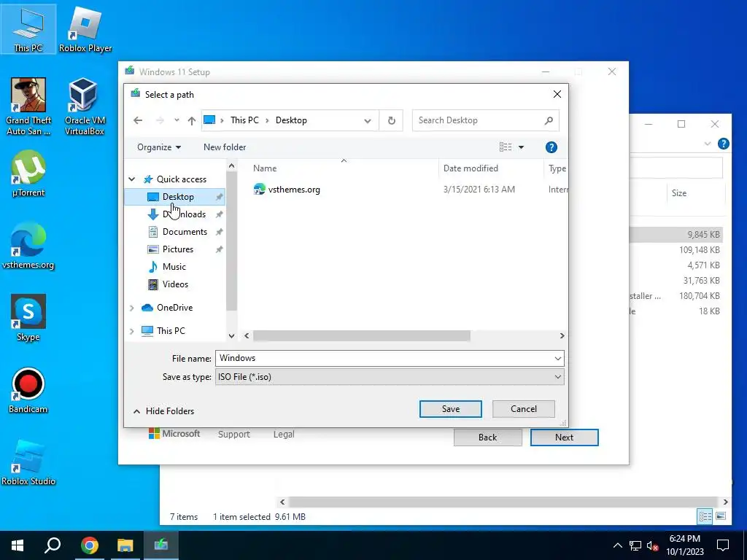Open Bandicam desktop shortcut
The height and width of the screenshot is (560, 747).
click(x=28, y=389)
